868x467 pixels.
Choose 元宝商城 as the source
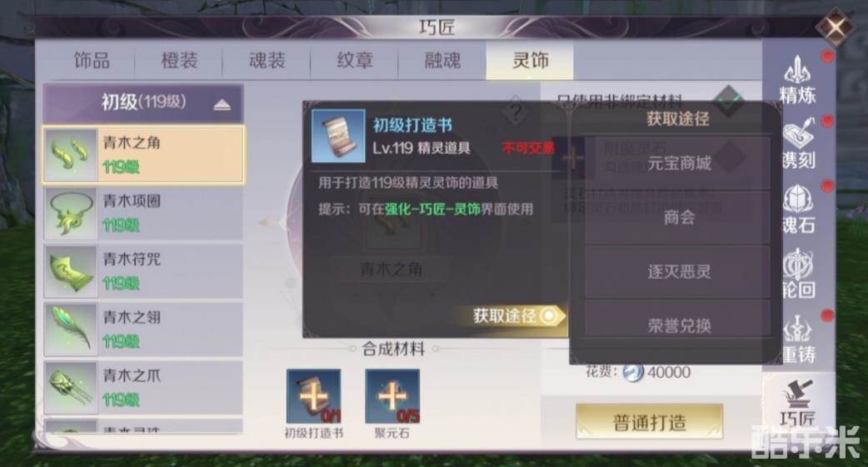678,163
